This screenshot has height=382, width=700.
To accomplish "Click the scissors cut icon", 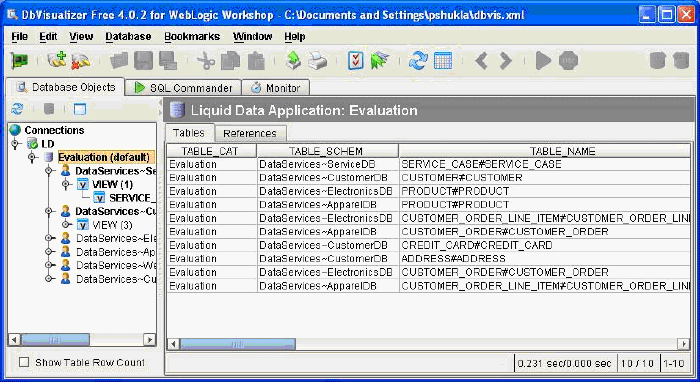I will pos(206,61).
